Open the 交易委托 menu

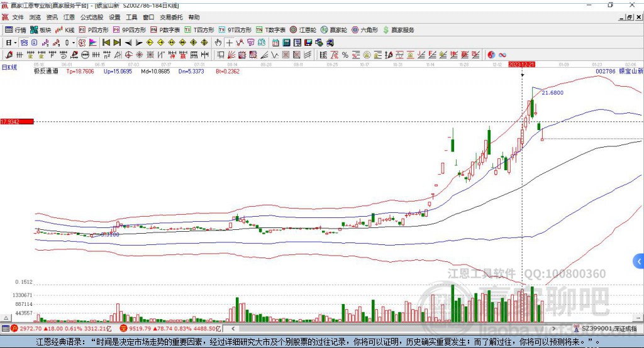point(170,18)
